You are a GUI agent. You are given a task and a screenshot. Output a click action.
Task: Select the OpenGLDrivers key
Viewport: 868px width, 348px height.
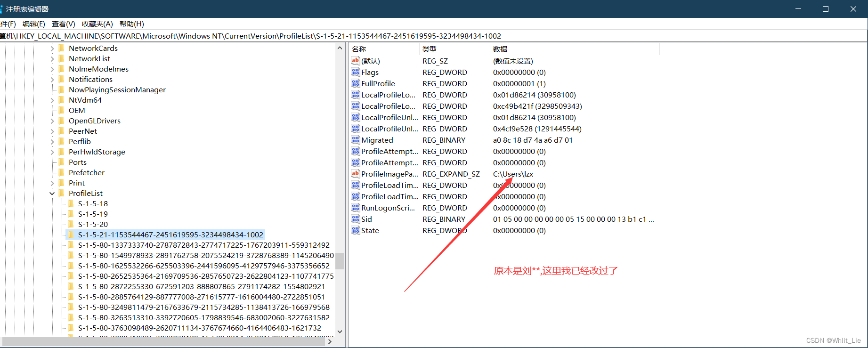95,121
